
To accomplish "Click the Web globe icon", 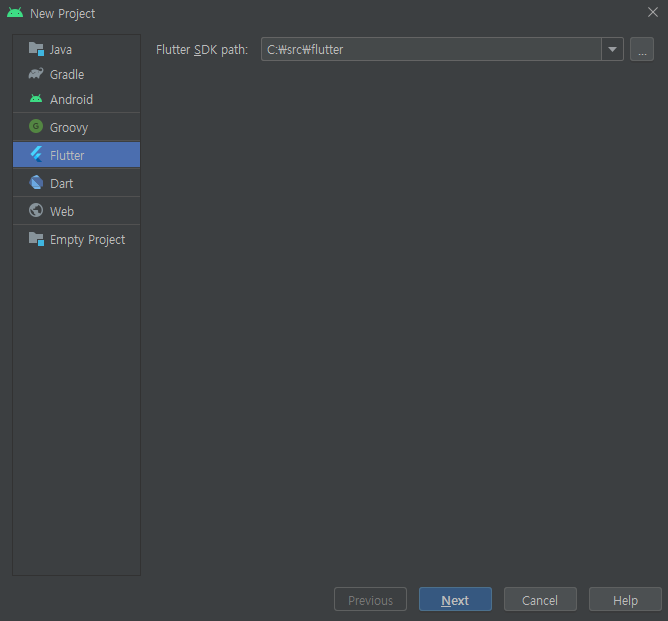I will (36, 210).
